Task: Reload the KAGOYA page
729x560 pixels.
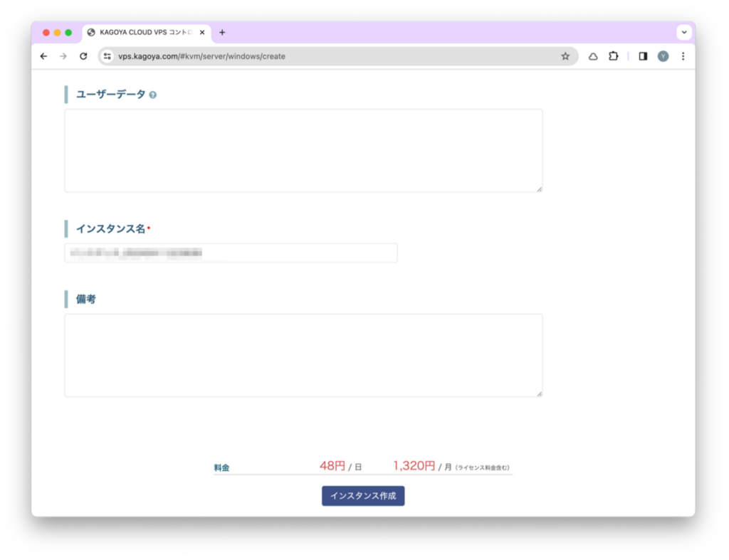Action: point(83,56)
